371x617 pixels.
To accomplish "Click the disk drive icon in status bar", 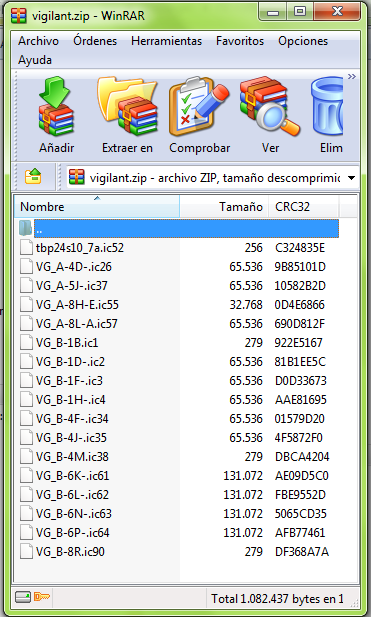I will click(x=22, y=597).
